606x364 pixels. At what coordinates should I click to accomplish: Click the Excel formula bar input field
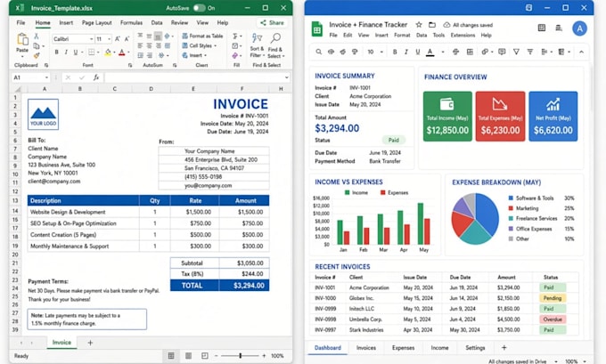[x=195, y=77]
